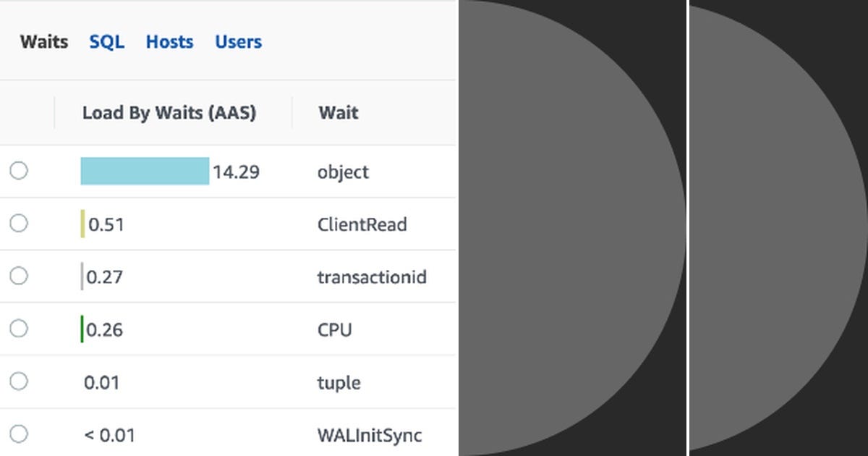Viewport: 868px width, 456px height.
Task: Select the ClientRead wait row
Action: [19, 224]
